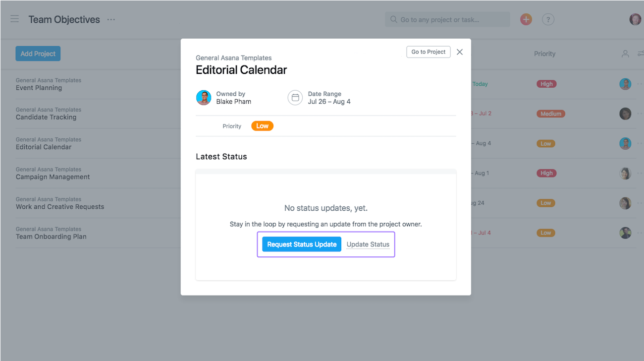Focus the Go to any project search field
The height and width of the screenshot is (361, 644).
click(x=447, y=19)
